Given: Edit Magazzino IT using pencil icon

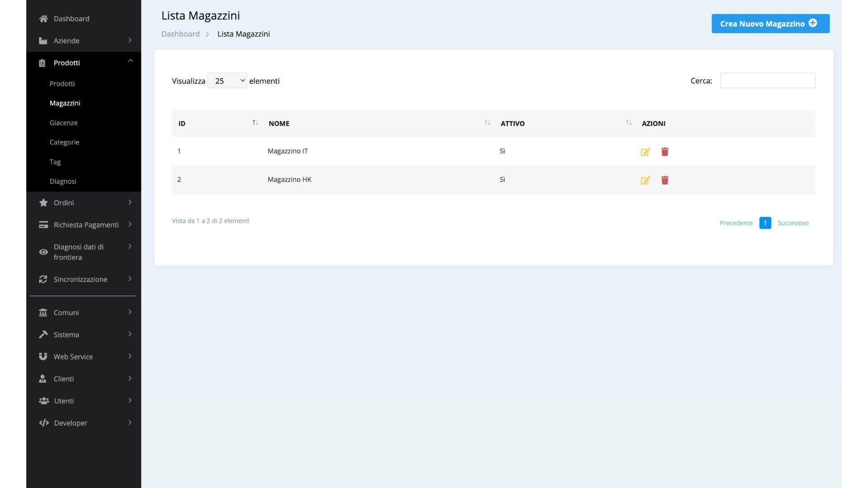Looking at the screenshot, I should [646, 152].
